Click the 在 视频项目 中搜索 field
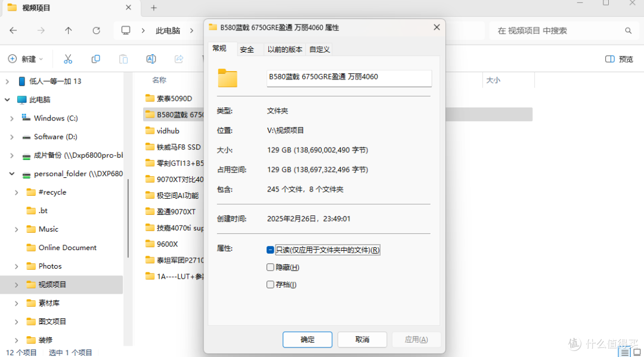This screenshot has height=357, width=644. [x=563, y=31]
